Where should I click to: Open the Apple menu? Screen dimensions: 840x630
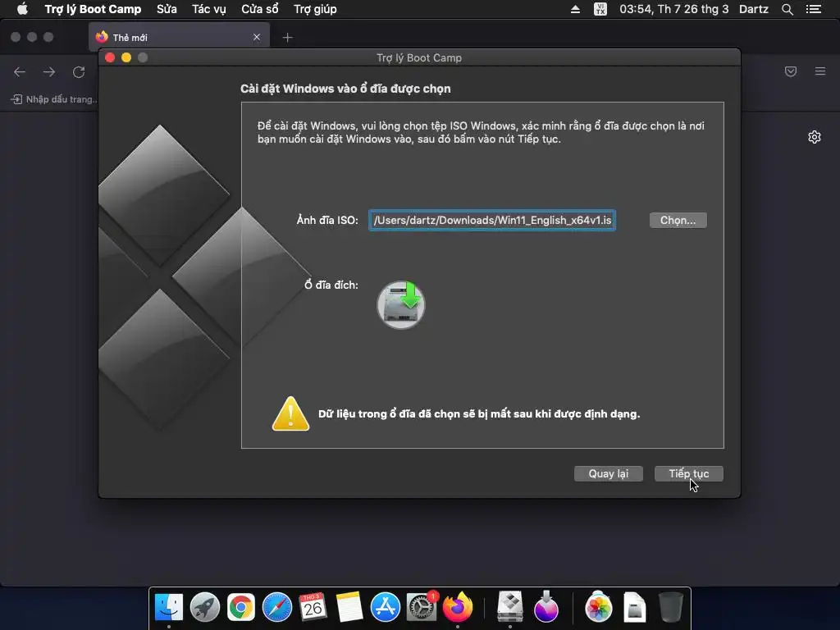coord(22,9)
